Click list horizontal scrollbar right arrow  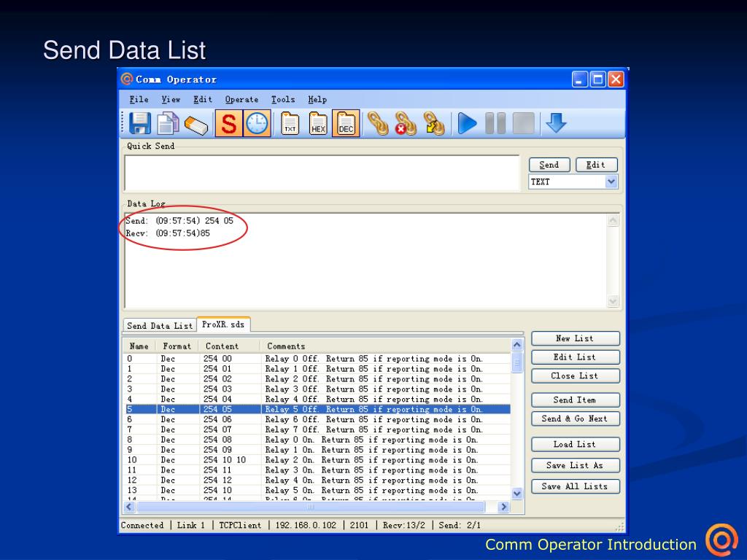click(x=503, y=507)
